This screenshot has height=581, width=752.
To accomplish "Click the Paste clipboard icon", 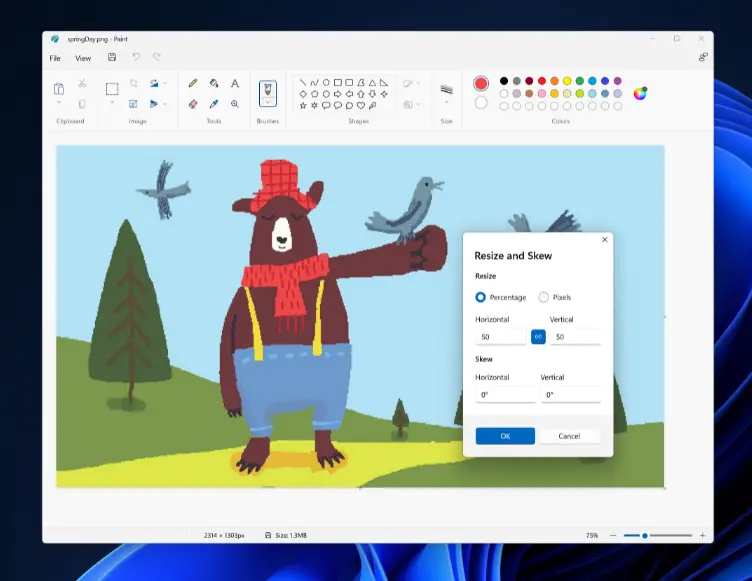I will (x=59, y=89).
